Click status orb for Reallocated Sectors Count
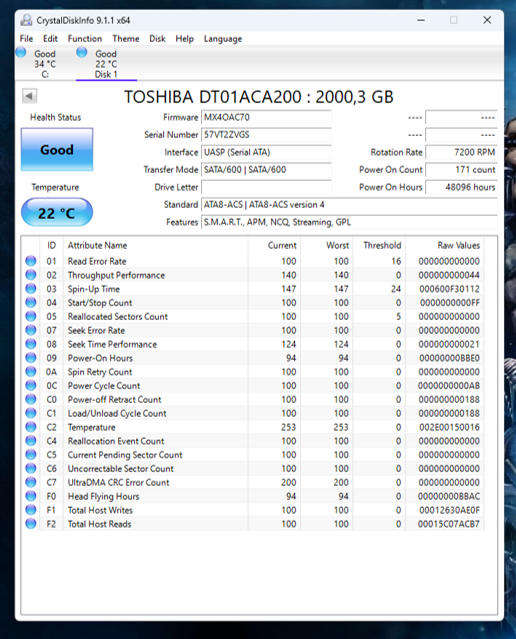516x639 pixels. tap(31, 316)
